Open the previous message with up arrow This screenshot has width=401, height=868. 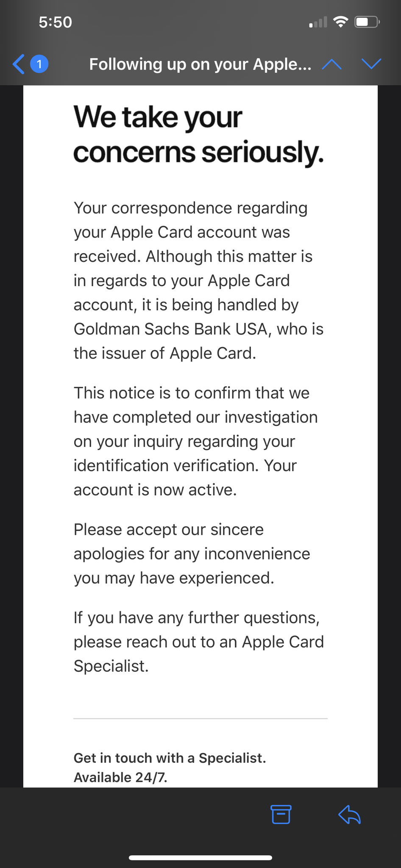pyautogui.click(x=331, y=64)
